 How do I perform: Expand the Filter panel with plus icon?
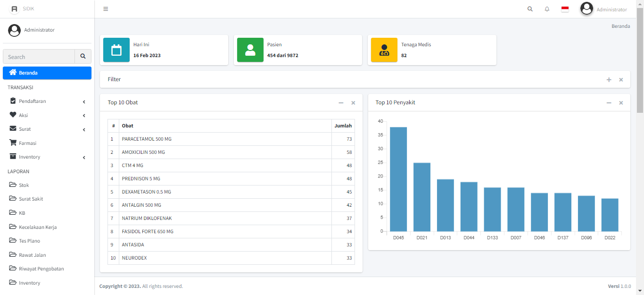click(x=609, y=80)
